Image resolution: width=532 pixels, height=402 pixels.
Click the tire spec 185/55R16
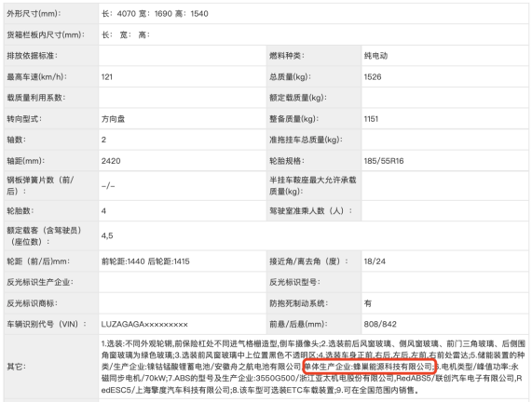click(x=384, y=161)
